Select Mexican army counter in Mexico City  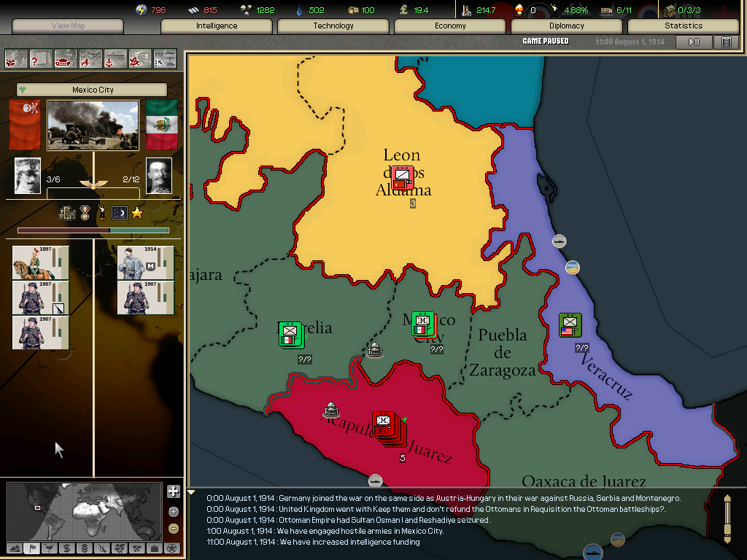(422, 323)
